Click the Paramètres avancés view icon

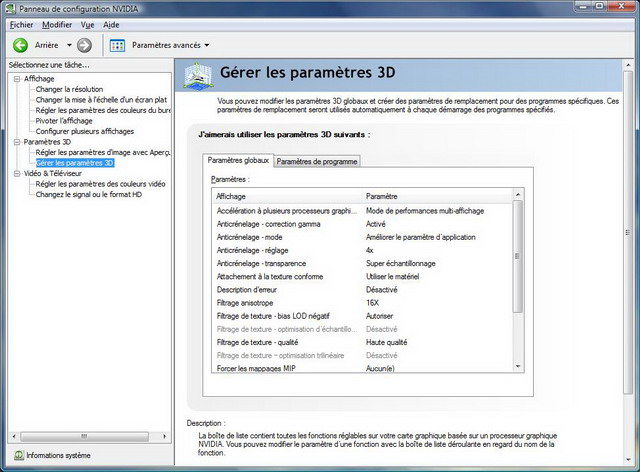(117, 45)
